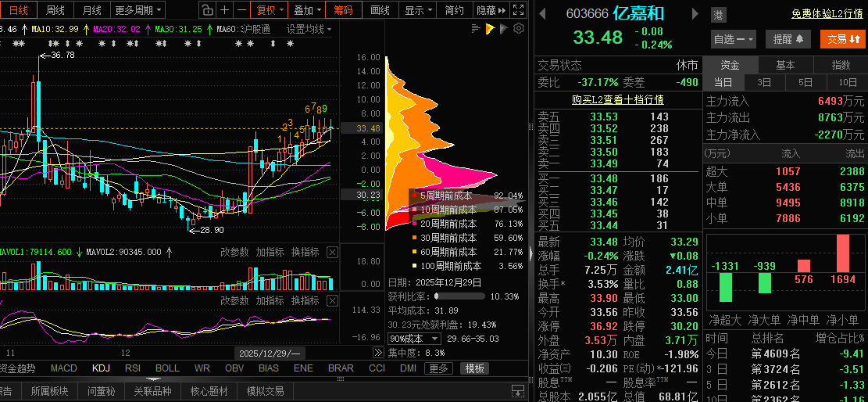Click the 卖一 33.49 order row

pyautogui.click(x=618, y=163)
